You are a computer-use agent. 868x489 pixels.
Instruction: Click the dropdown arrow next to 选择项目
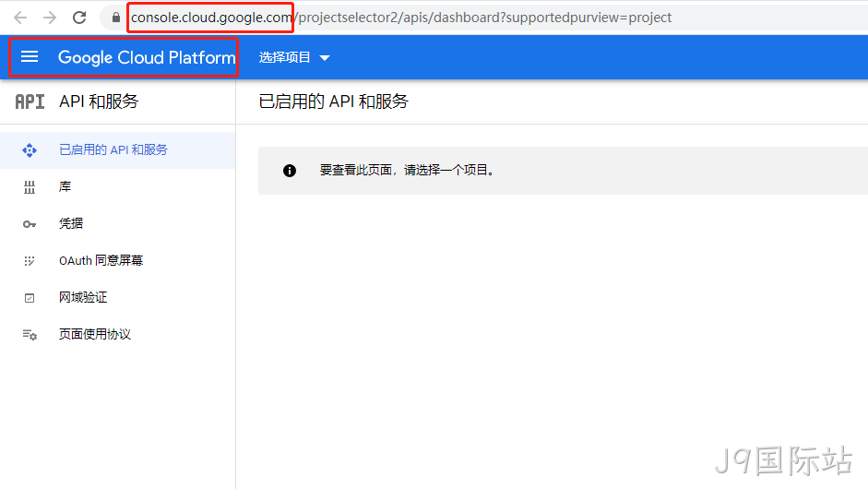325,58
